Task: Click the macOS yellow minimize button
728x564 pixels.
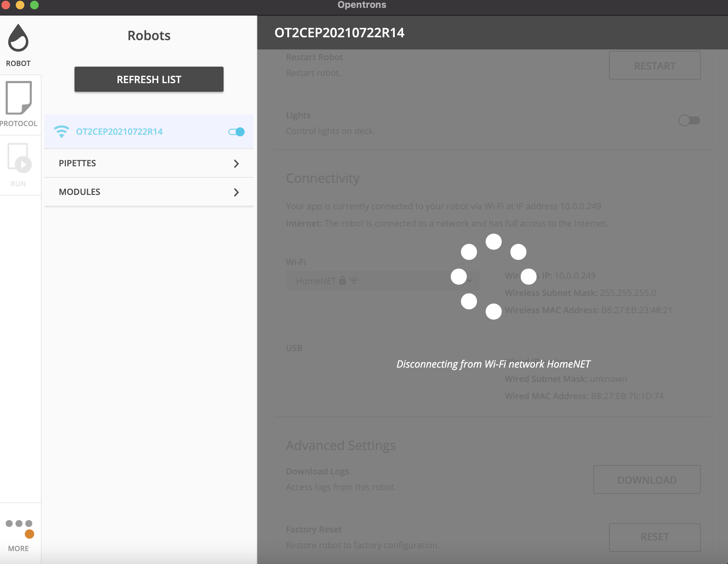Action: 20,5
